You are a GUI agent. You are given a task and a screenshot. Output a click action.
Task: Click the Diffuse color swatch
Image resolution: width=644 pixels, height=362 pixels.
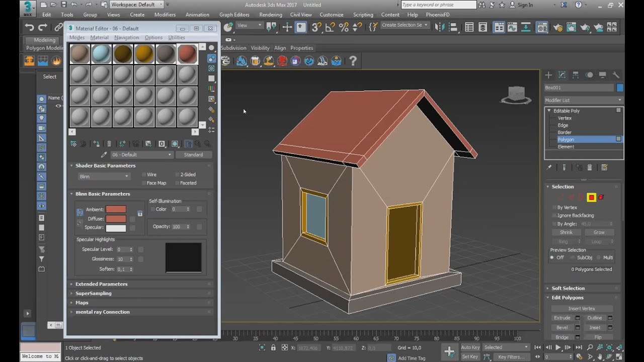[x=116, y=219]
